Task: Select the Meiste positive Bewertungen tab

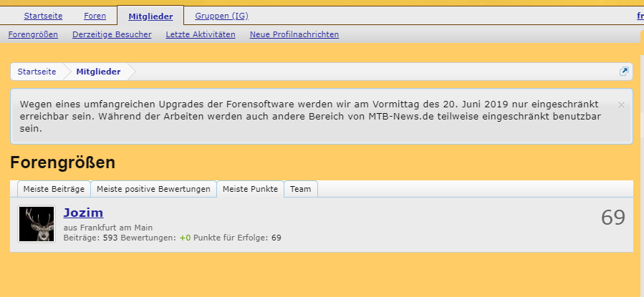Action: (153, 189)
